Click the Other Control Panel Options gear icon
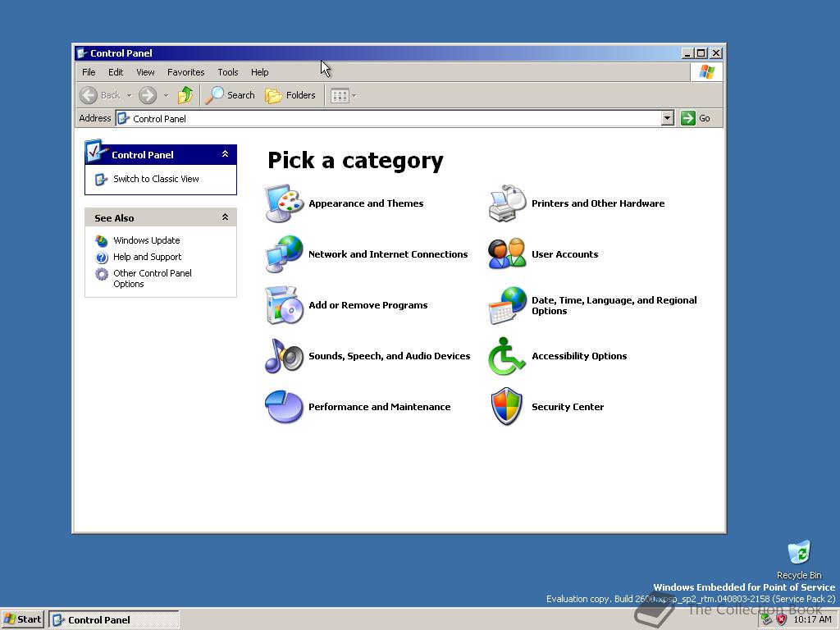The image size is (840, 630). click(x=101, y=274)
